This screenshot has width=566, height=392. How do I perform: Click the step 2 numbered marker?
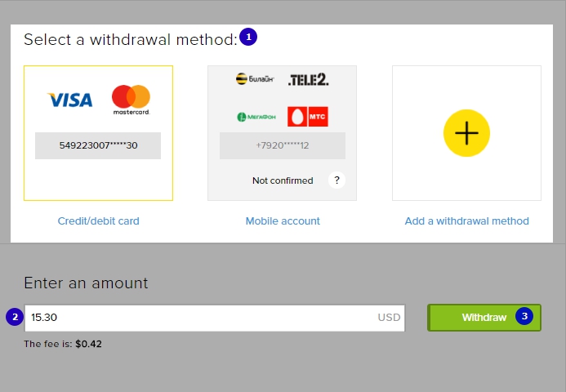(15, 317)
